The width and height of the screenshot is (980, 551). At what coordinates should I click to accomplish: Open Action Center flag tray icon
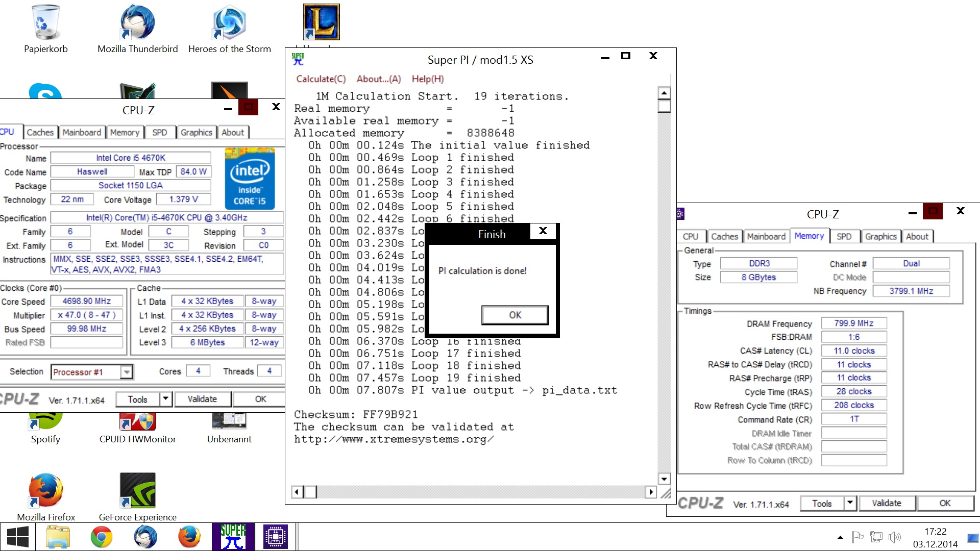[x=857, y=537]
